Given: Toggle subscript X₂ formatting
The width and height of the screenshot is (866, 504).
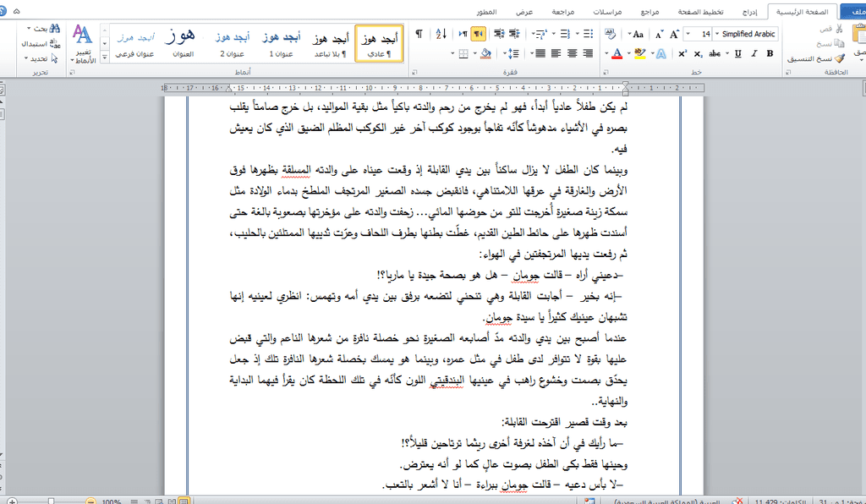Looking at the screenshot, I should click(698, 53).
